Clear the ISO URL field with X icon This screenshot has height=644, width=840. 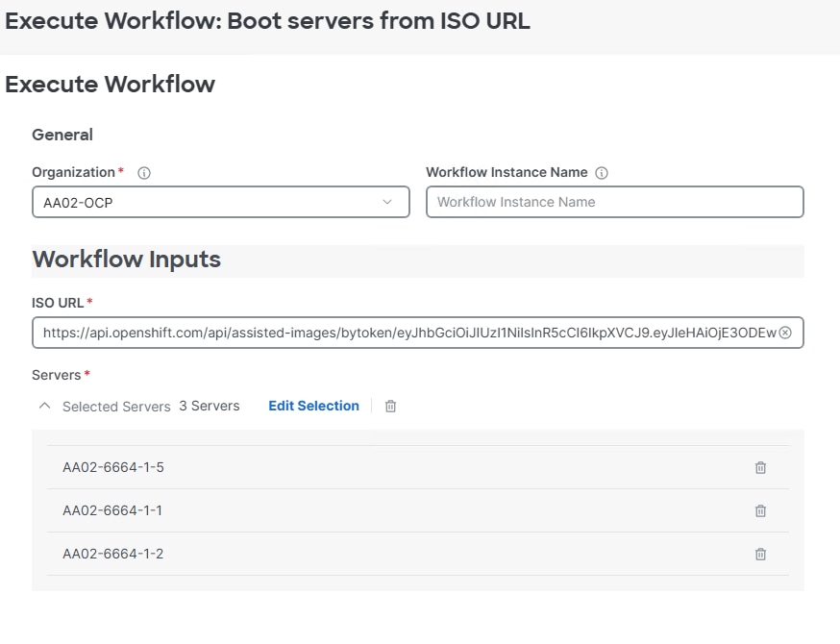point(785,333)
